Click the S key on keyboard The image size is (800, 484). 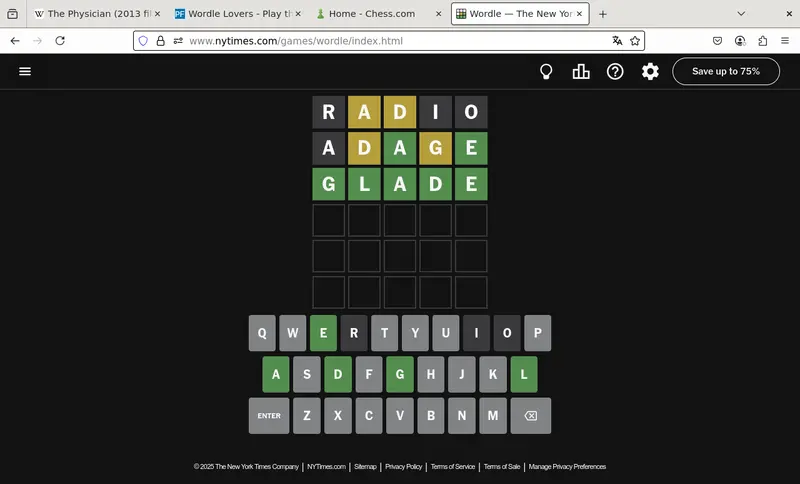[x=307, y=374]
